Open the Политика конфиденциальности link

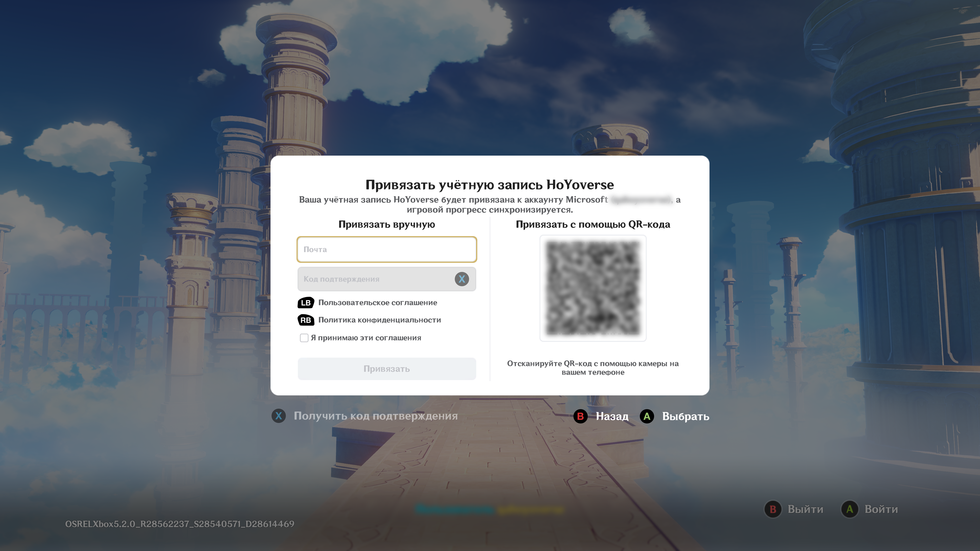click(x=380, y=320)
